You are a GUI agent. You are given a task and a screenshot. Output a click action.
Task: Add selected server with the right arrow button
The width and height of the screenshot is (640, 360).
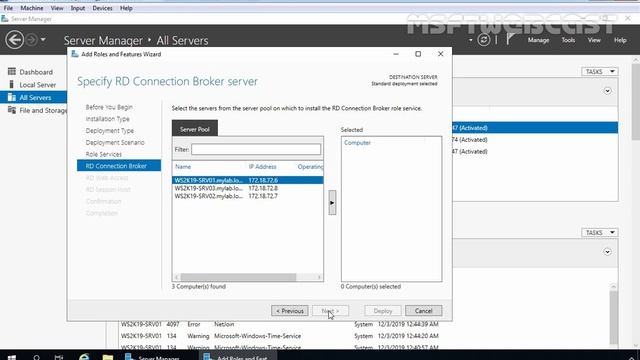332,202
